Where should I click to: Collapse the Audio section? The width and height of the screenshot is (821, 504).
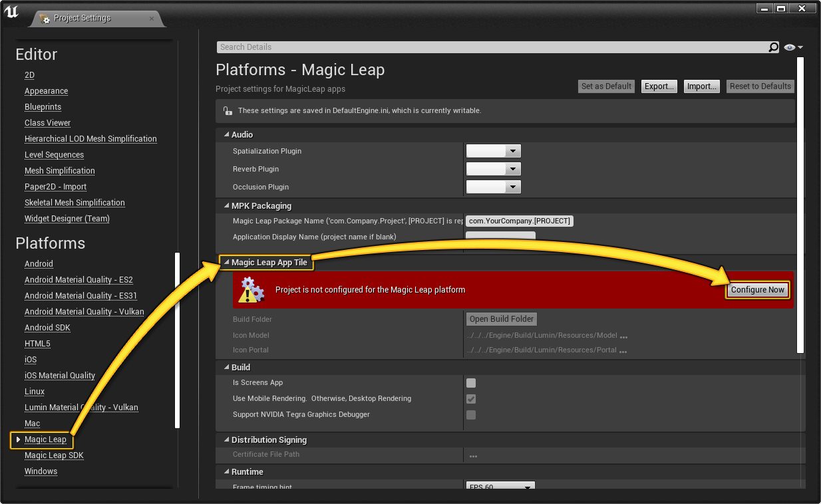tap(226, 135)
